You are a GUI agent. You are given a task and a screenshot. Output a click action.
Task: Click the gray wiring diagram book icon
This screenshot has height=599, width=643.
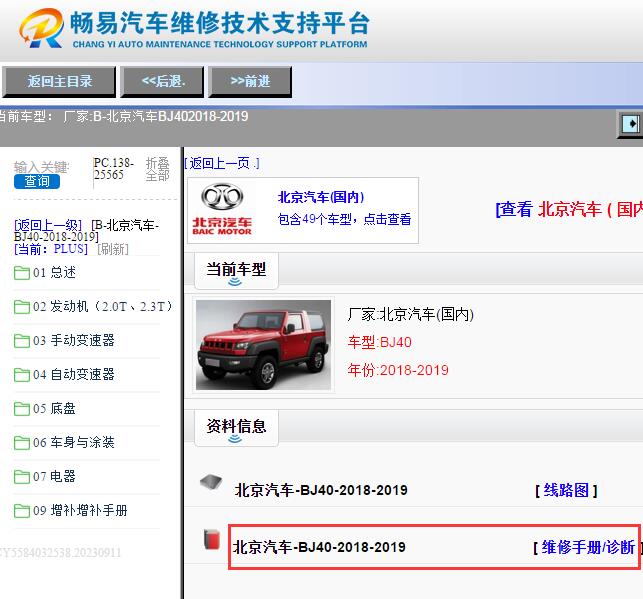tap(211, 482)
